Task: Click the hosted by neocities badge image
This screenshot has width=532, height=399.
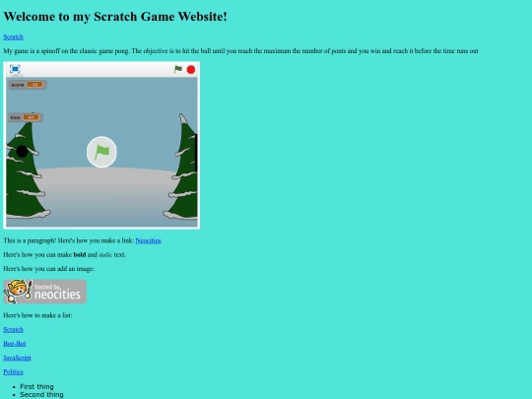Action: point(44,292)
